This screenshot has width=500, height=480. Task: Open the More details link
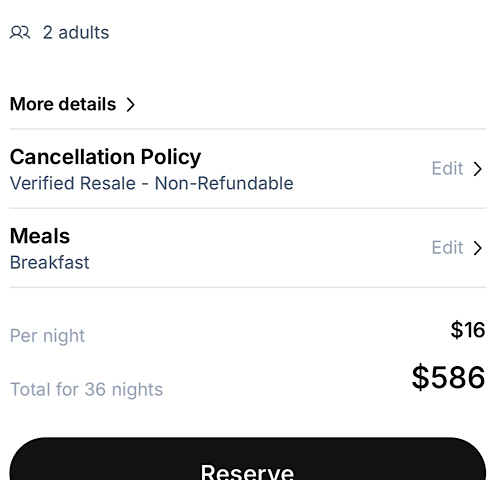click(72, 104)
